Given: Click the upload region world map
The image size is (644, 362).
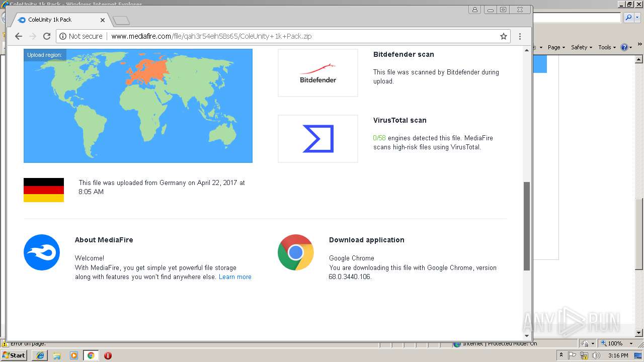Looking at the screenshot, I should 138,106.
